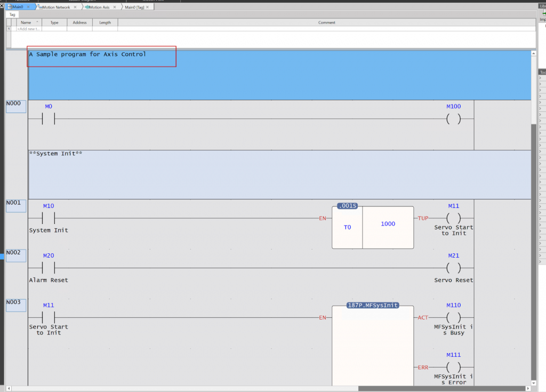
Task: Select the M111 MFSysInit Error coil
Action: pyautogui.click(x=453, y=367)
